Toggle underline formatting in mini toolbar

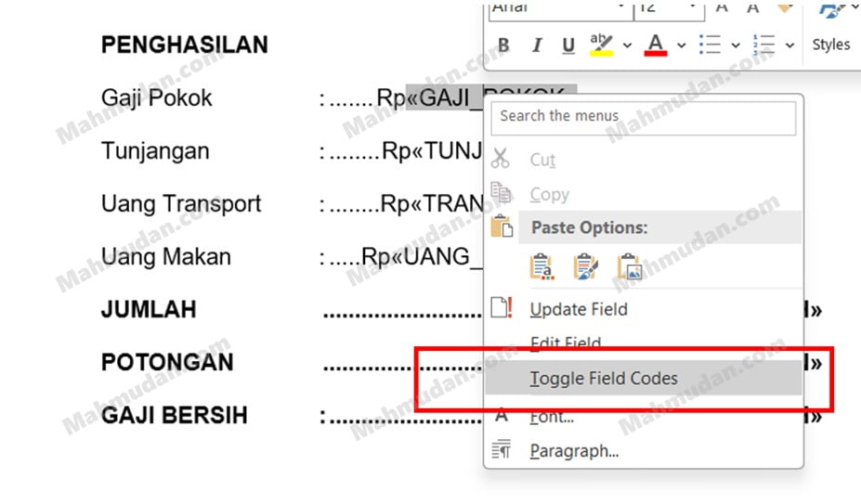point(568,45)
